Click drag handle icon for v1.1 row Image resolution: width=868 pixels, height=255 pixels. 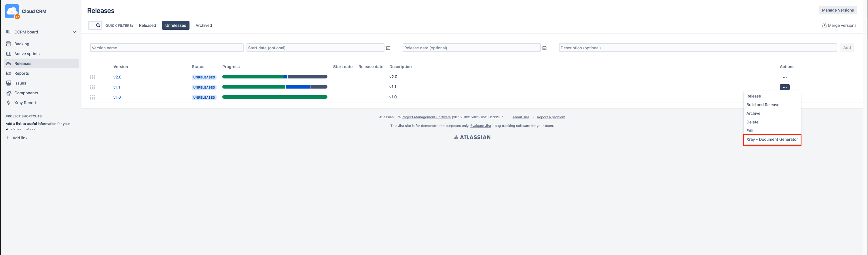(x=92, y=87)
